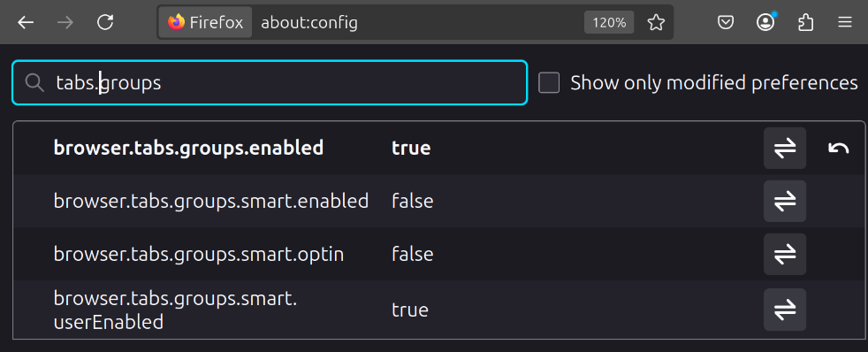The width and height of the screenshot is (868, 352).
Task: Bookmark this page with the star icon
Action: point(656,23)
